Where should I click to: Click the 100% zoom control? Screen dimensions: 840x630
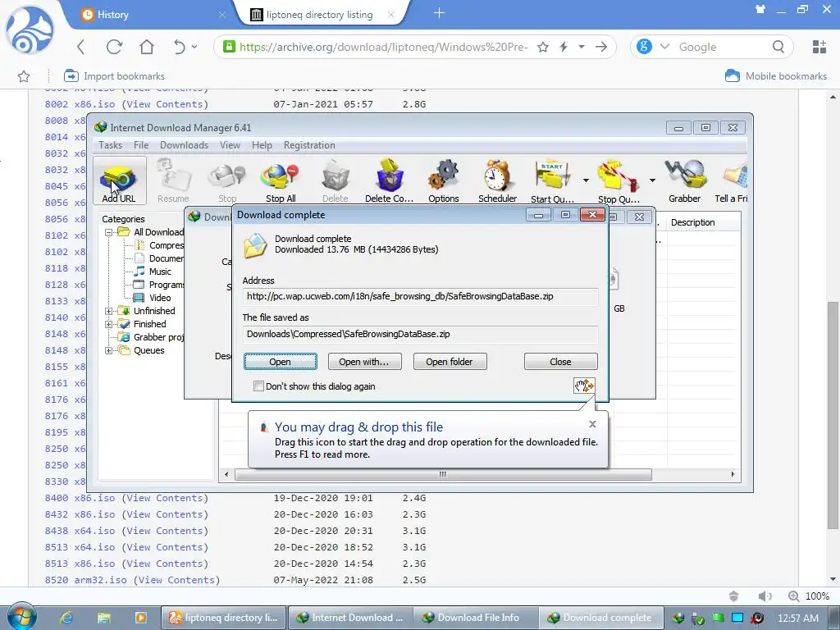809,596
